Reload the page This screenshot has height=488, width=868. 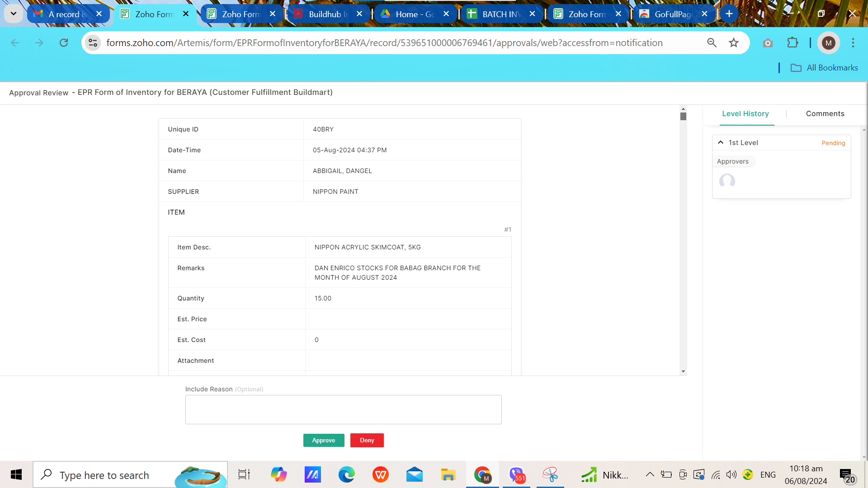pos(64,43)
